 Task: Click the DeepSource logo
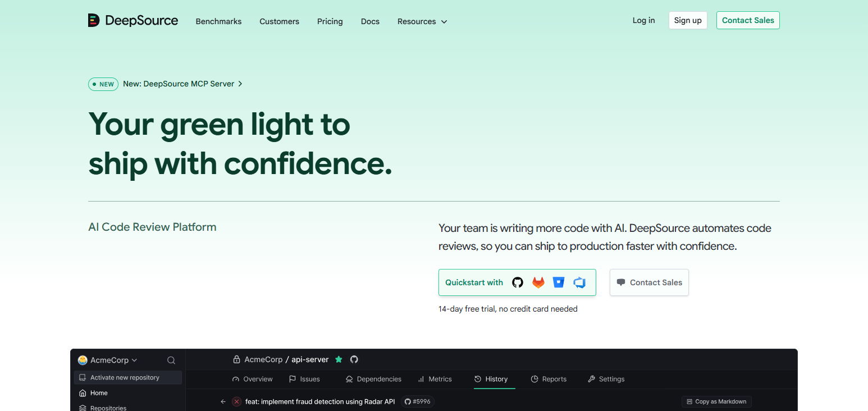click(x=133, y=21)
